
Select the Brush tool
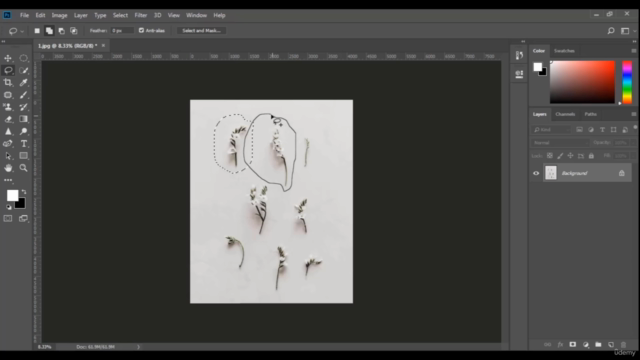coord(24,95)
